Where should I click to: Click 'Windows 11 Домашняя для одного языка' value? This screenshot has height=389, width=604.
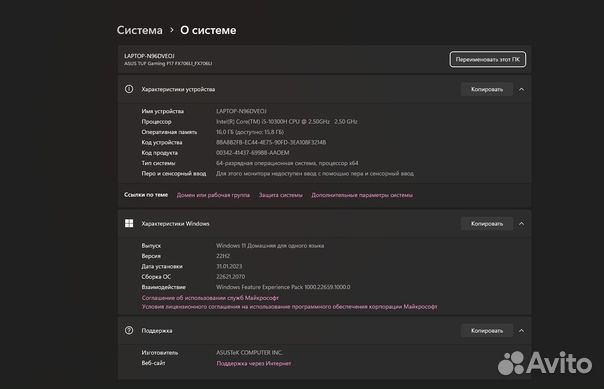(270, 246)
